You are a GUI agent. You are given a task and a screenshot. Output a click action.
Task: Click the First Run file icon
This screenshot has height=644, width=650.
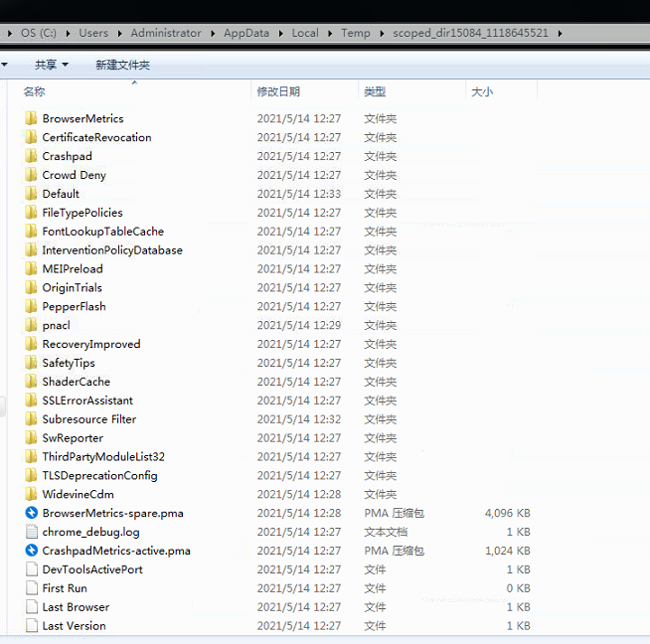pyautogui.click(x=32, y=588)
